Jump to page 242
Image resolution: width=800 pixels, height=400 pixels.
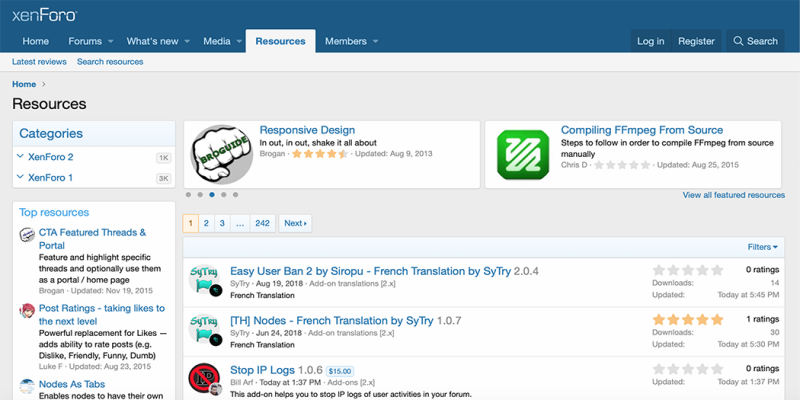point(262,223)
